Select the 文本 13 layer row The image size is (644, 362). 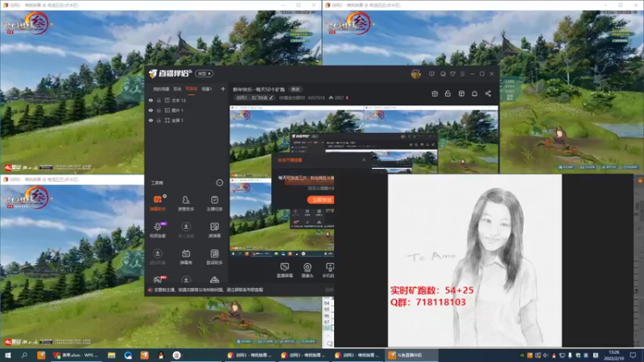click(187, 100)
